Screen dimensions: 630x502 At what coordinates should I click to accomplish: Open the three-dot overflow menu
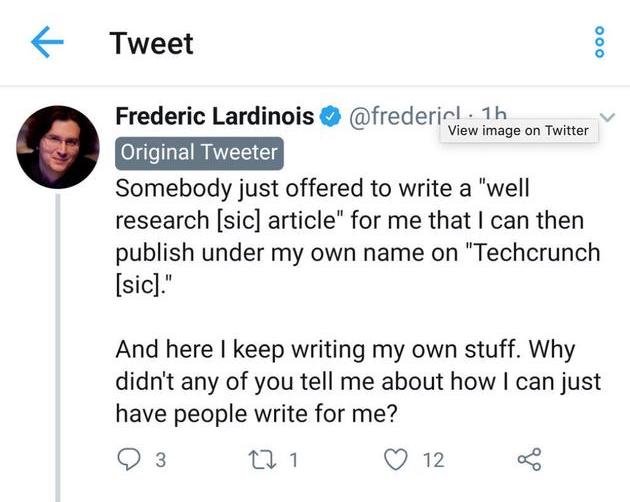[x=599, y=42]
